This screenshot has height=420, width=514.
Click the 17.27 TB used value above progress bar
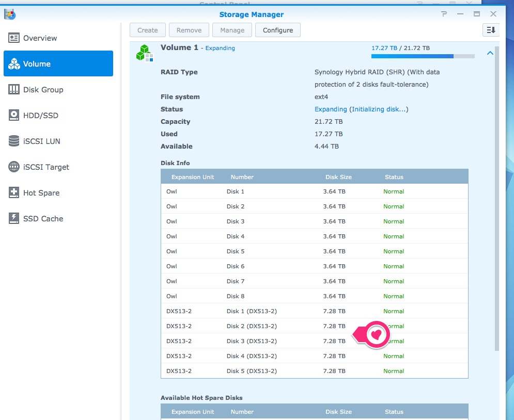(384, 48)
